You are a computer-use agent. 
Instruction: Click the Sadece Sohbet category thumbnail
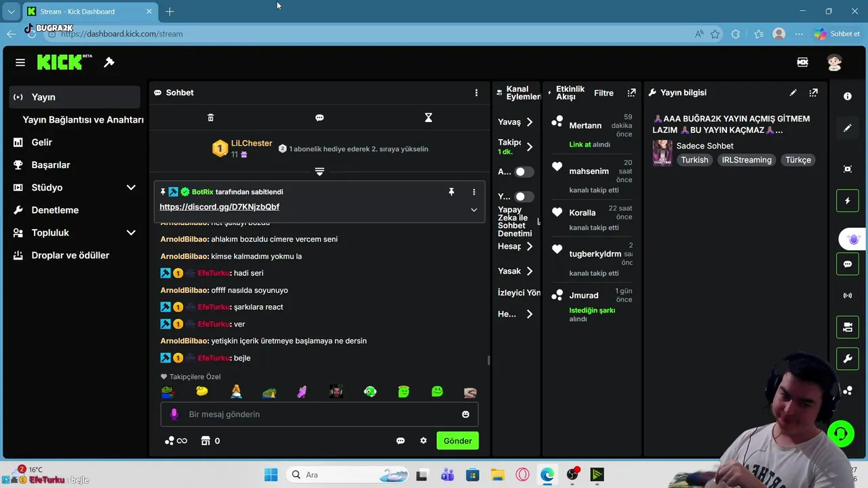pyautogui.click(x=663, y=153)
